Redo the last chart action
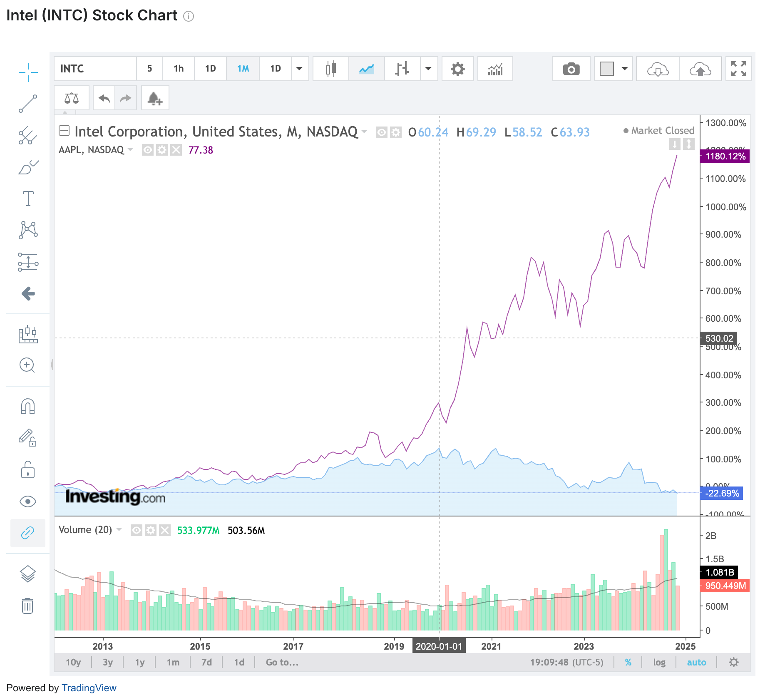 (x=126, y=98)
